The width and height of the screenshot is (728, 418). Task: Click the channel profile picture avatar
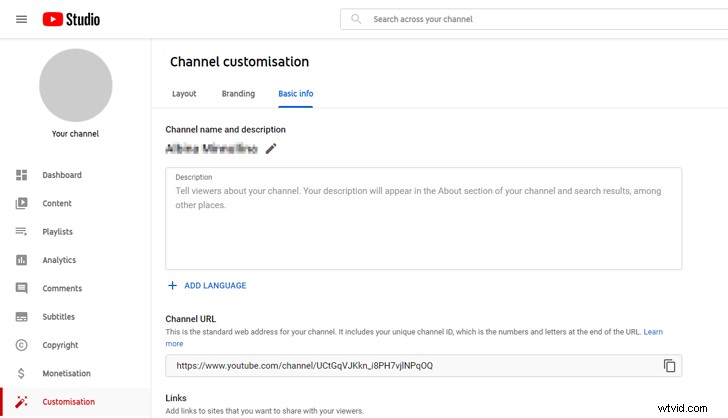pyautogui.click(x=76, y=85)
